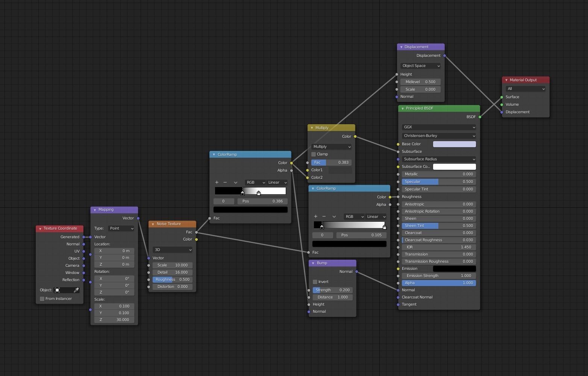The image size is (588, 376).
Task: Click the Alpha output socket on upper ColorRamp
Action: point(291,170)
